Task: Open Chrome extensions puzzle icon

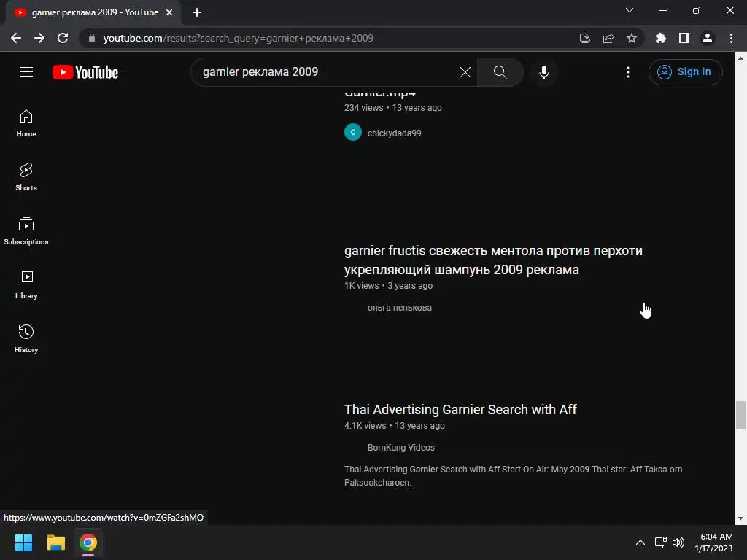Action: 660,38
